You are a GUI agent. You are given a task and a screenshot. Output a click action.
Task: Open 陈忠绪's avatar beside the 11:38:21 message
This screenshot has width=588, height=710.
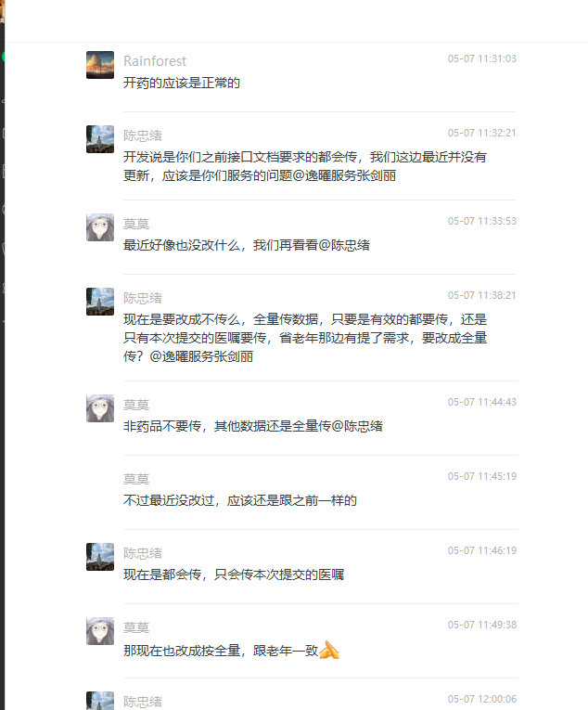pos(100,302)
